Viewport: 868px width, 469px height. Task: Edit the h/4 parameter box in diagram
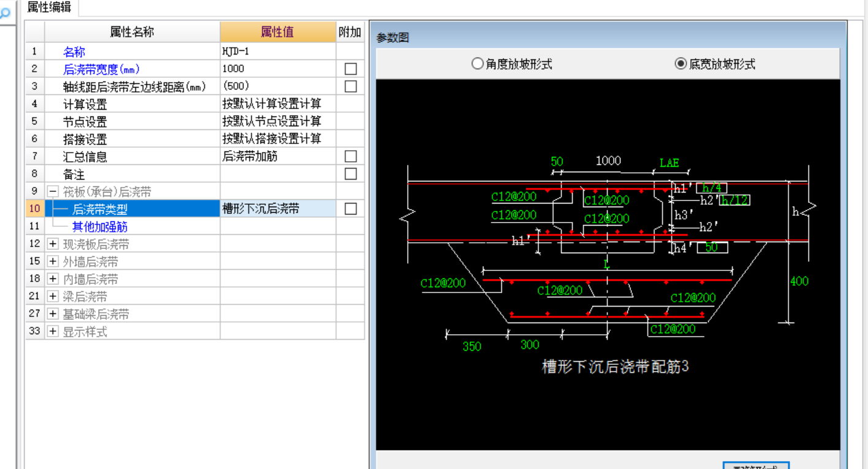712,188
